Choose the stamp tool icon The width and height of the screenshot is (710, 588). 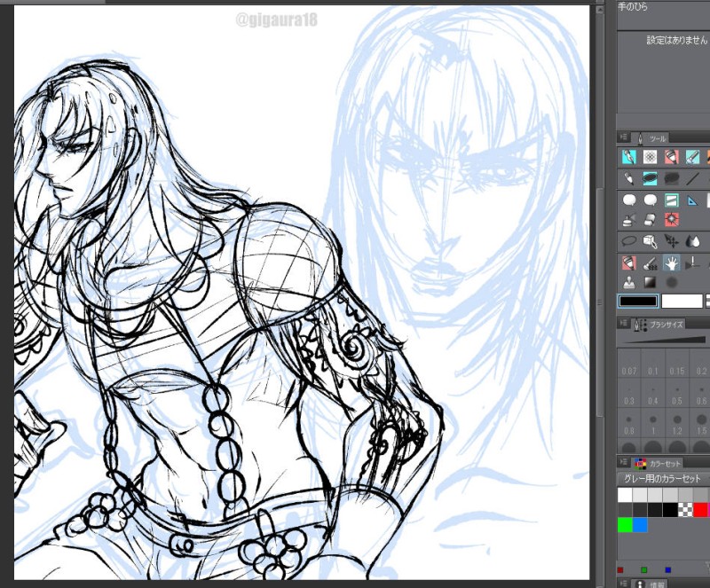(x=628, y=283)
